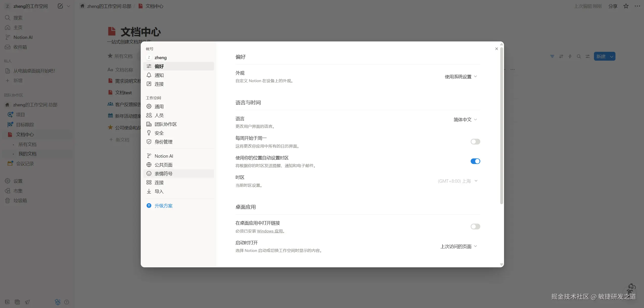Open 表情符号 settings section
The image size is (644, 308).
point(163,174)
